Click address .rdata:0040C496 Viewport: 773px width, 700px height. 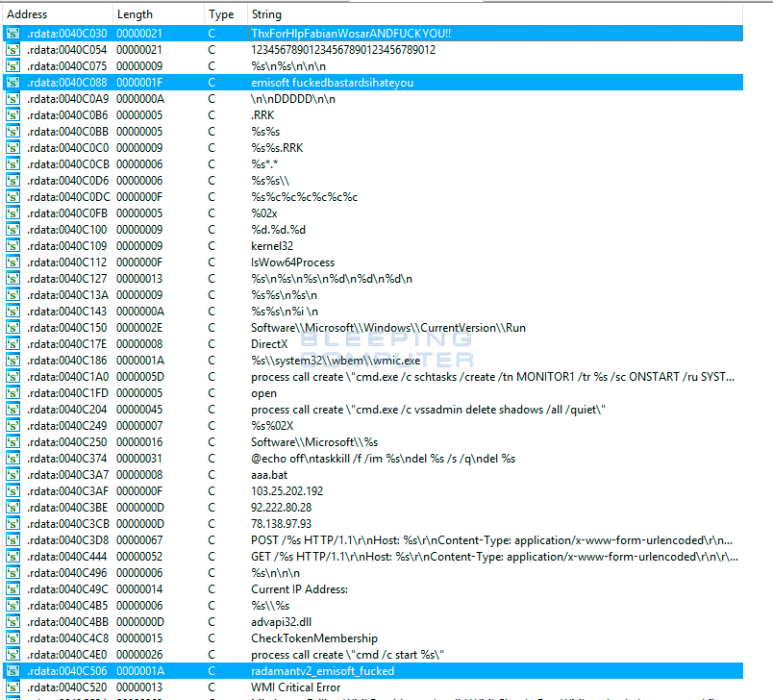(67, 573)
